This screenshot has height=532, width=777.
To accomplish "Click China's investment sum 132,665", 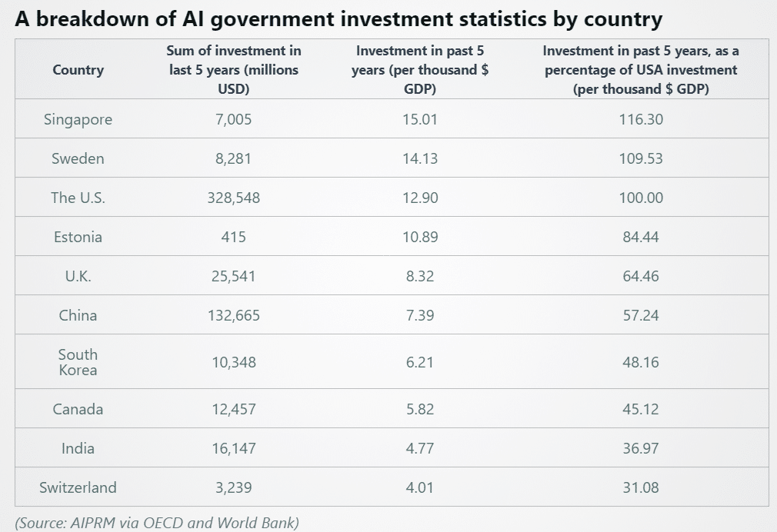I will coord(234,315).
